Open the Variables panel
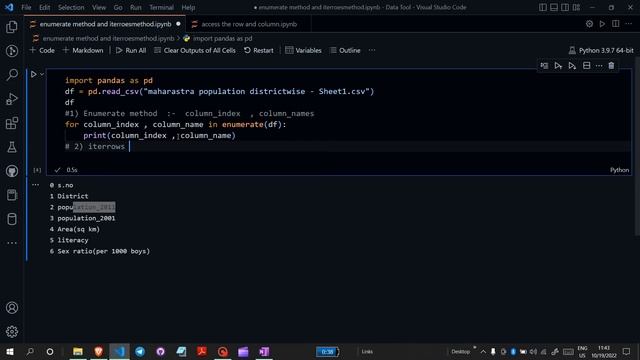 point(303,50)
